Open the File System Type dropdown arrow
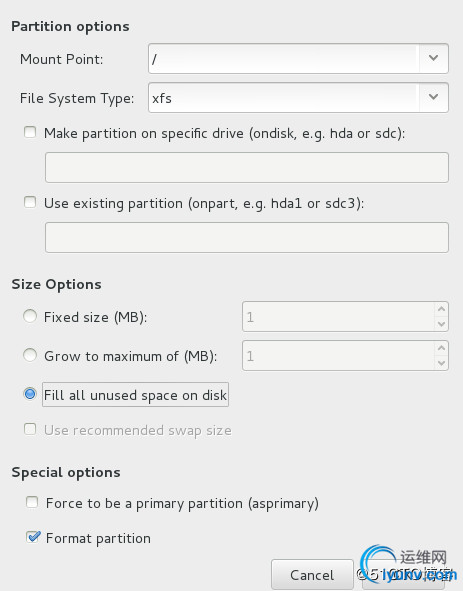Image resolution: width=463 pixels, height=591 pixels. pos(434,98)
